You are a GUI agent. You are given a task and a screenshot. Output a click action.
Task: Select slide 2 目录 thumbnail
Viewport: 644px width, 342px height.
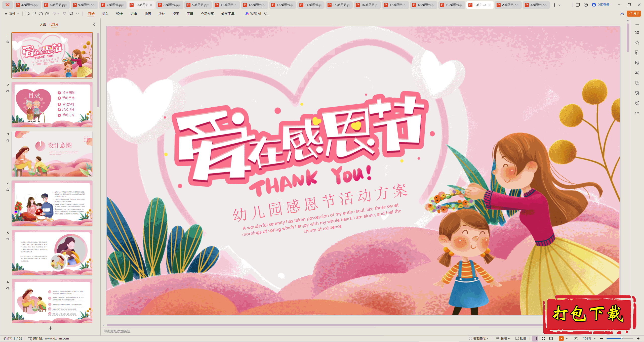(52, 105)
